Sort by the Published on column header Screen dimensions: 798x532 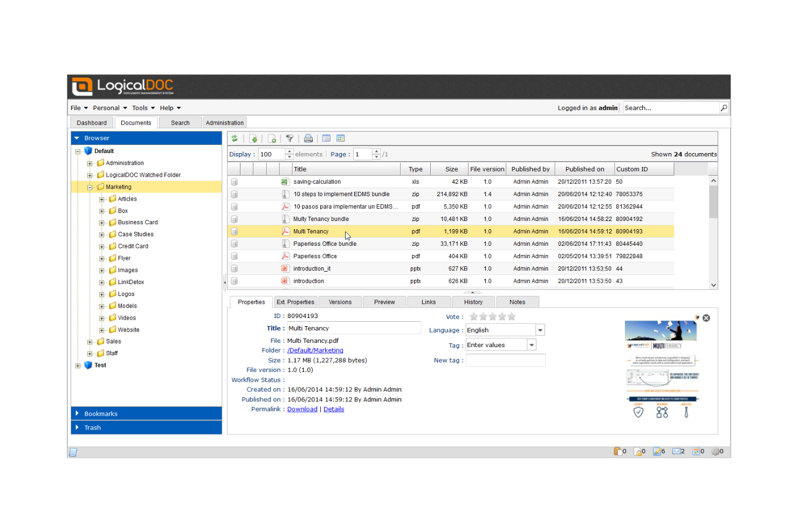pos(585,169)
